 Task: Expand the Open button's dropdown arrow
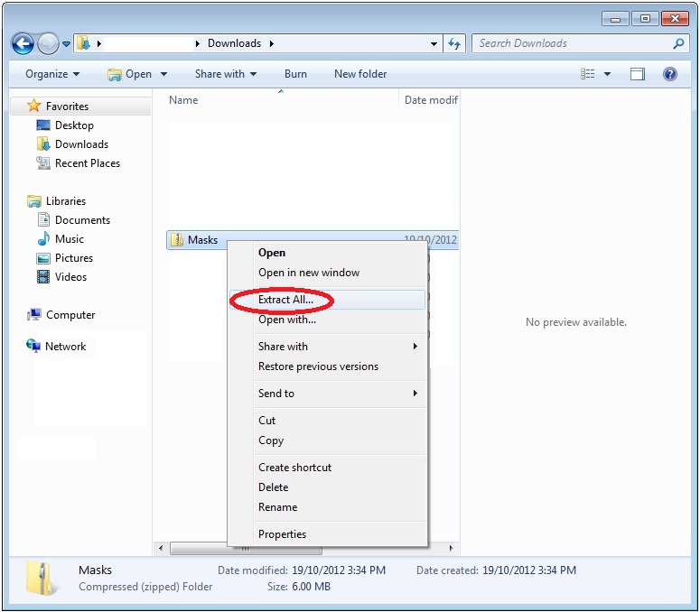[x=163, y=74]
